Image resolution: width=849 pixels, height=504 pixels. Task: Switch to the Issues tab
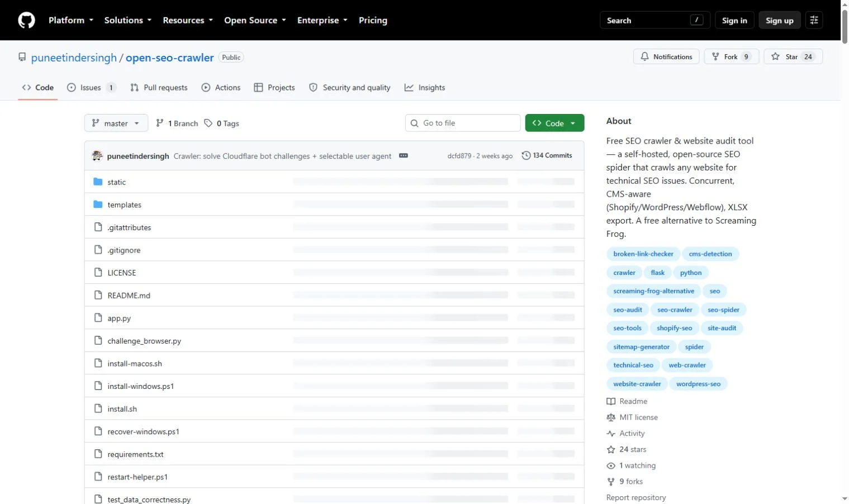[x=92, y=88]
